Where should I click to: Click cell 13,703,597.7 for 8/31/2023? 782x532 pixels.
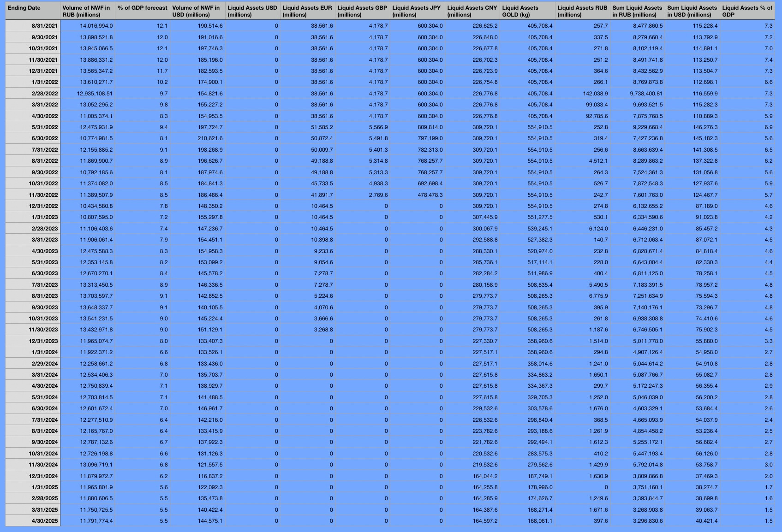pos(88,296)
